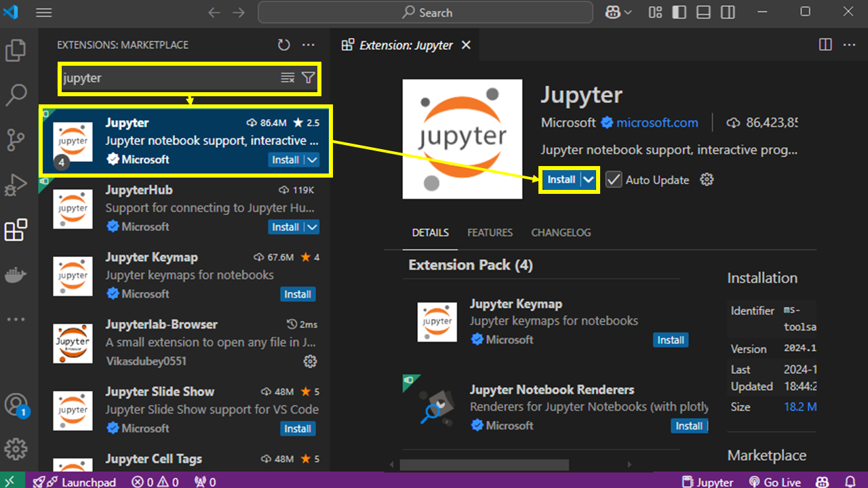Open the Source Control view
868x488 pixels.
(16, 140)
